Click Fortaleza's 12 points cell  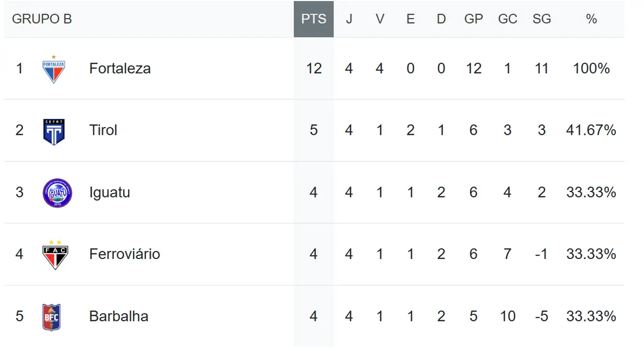(x=313, y=68)
